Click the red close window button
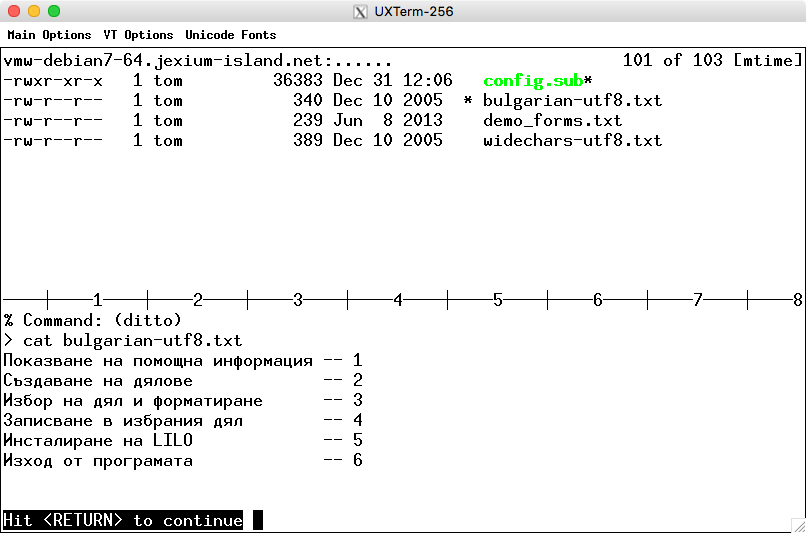This screenshot has width=806, height=533. [14, 12]
